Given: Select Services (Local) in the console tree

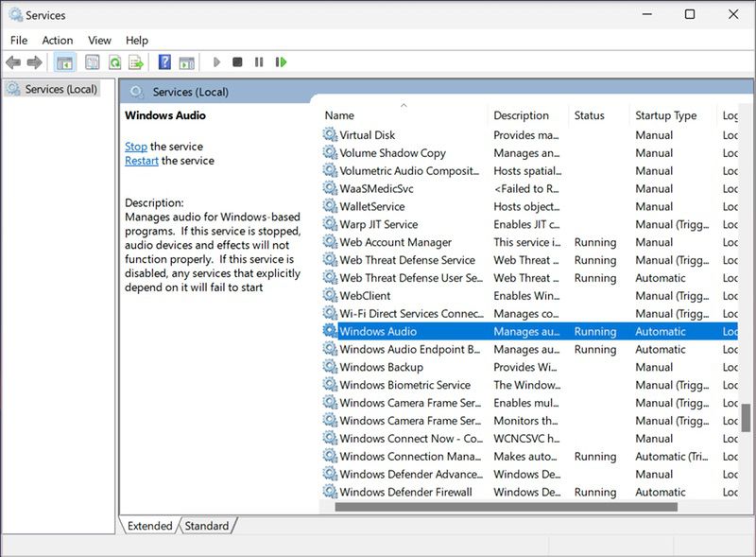Looking at the screenshot, I should [x=52, y=89].
